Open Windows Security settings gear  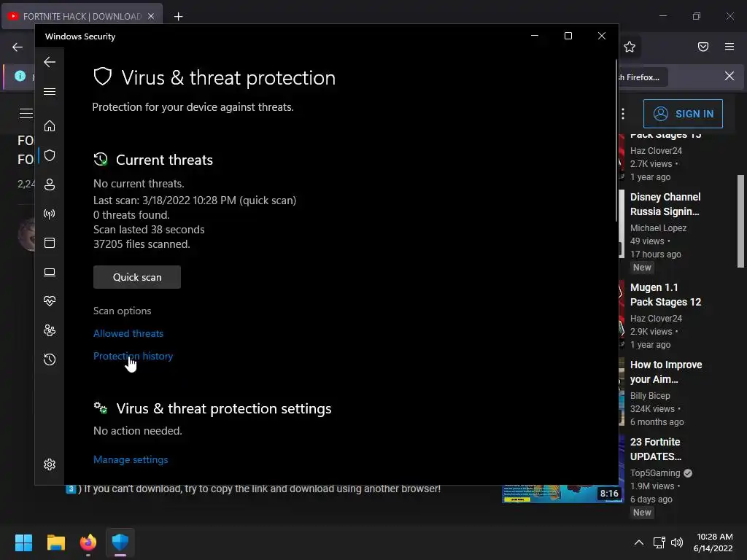click(50, 464)
